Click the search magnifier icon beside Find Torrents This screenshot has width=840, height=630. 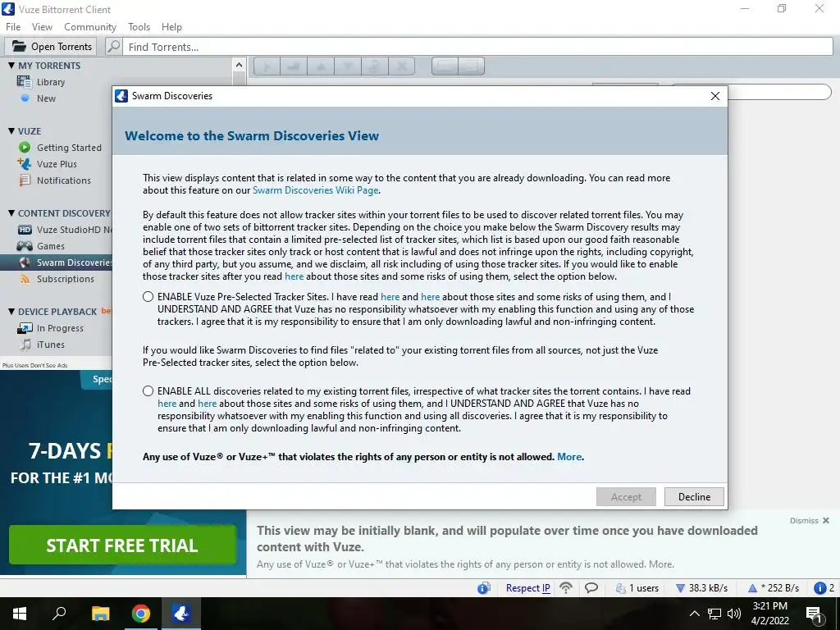click(113, 47)
